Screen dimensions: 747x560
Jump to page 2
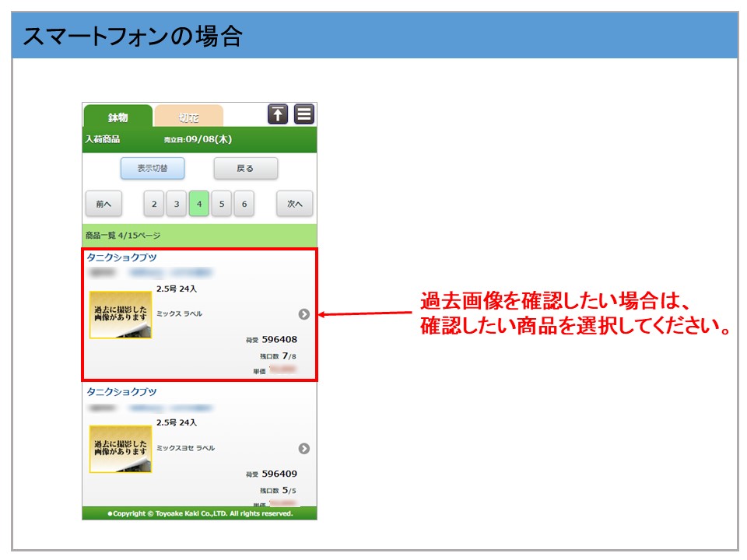154,204
